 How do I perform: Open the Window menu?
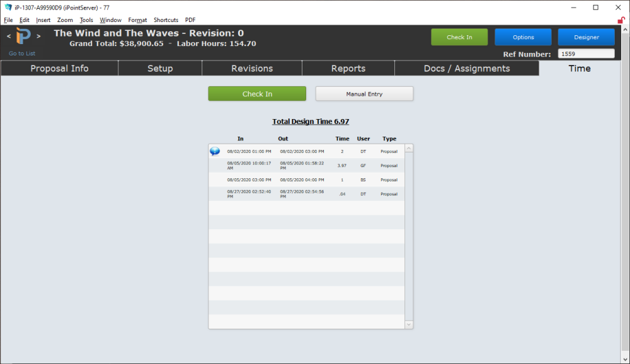pos(110,20)
